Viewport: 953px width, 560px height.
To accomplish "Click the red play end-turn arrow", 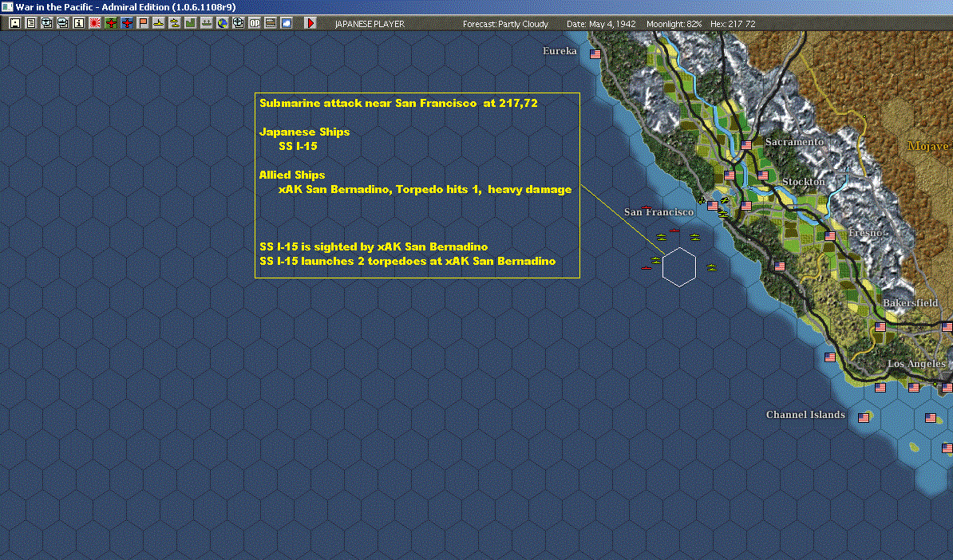I will pyautogui.click(x=310, y=23).
